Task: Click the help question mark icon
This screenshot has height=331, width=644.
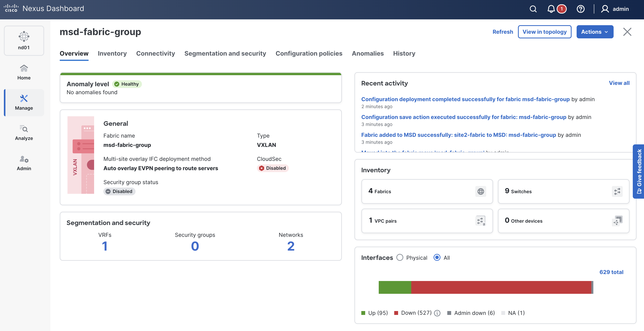Action: tap(580, 9)
